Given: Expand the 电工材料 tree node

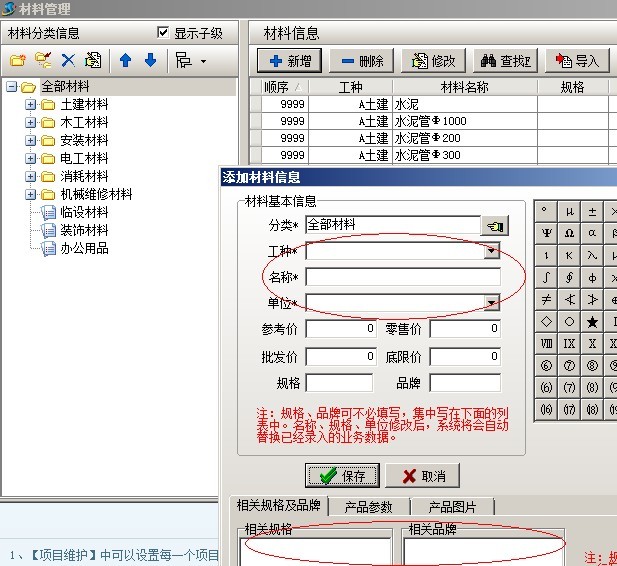Looking at the screenshot, I should point(30,159).
